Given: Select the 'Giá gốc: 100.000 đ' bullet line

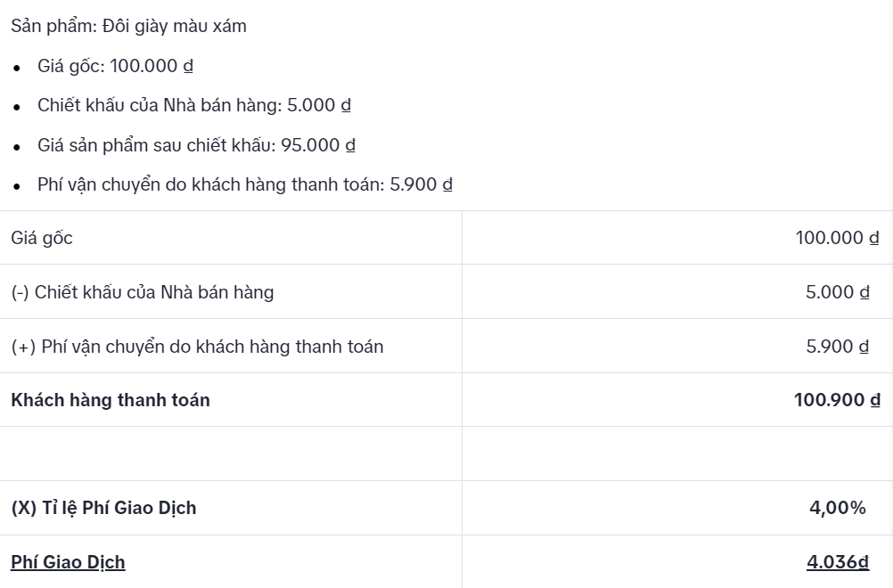Looking at the screenshot, I should click(x=115, y=66).
